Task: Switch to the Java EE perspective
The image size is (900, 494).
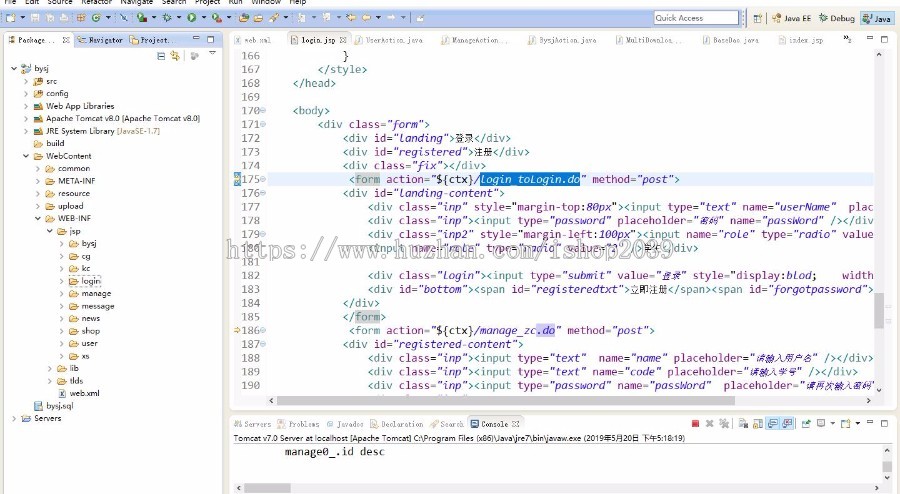Action: (x=789, y=18)
